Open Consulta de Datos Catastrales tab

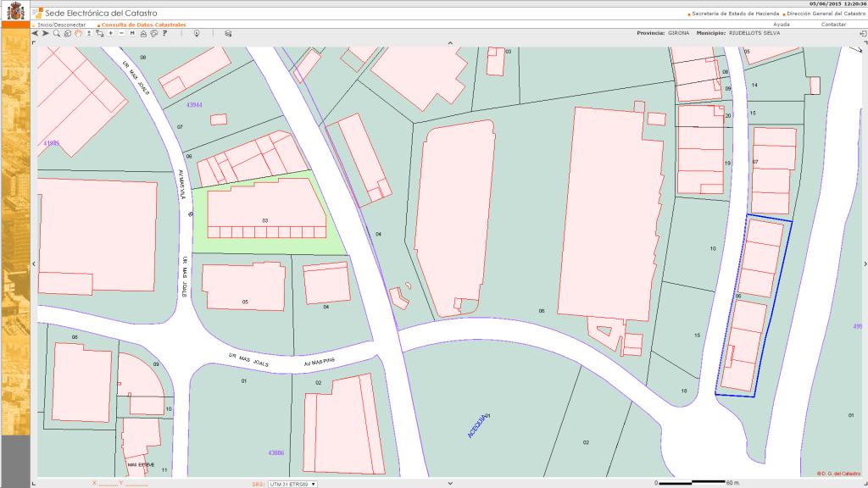click(142, 25)
